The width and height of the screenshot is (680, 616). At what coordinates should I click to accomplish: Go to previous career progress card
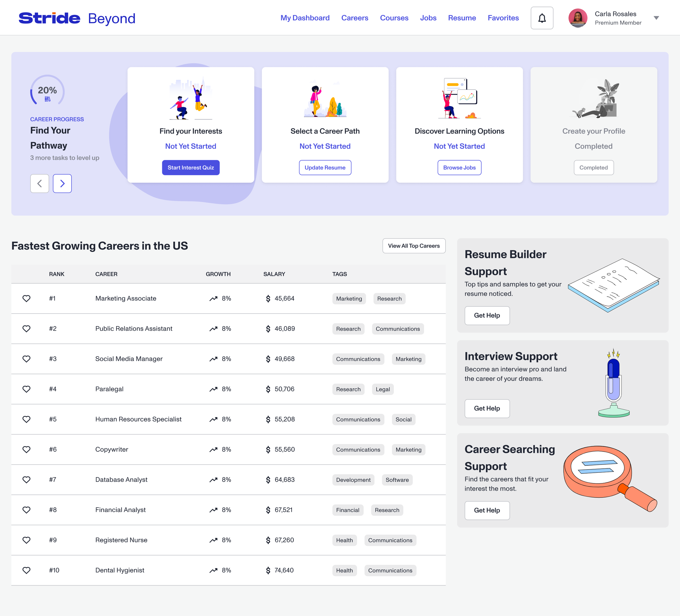(39, 183)
